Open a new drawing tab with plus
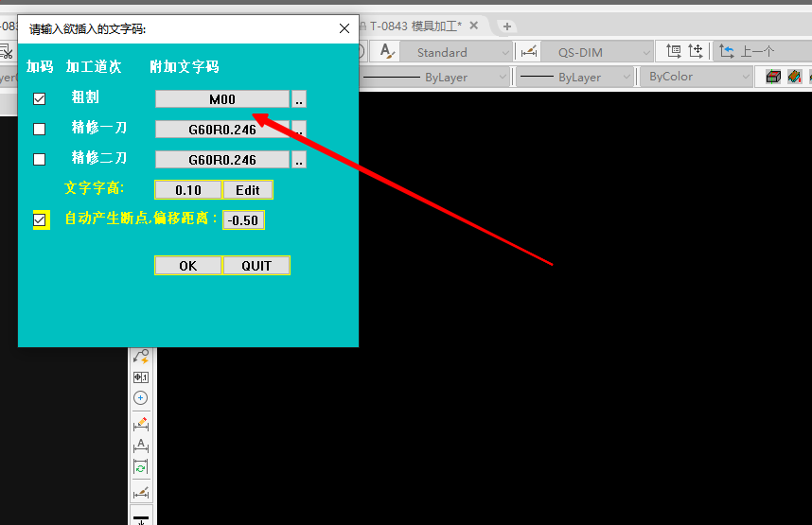 tap(507, 26)
